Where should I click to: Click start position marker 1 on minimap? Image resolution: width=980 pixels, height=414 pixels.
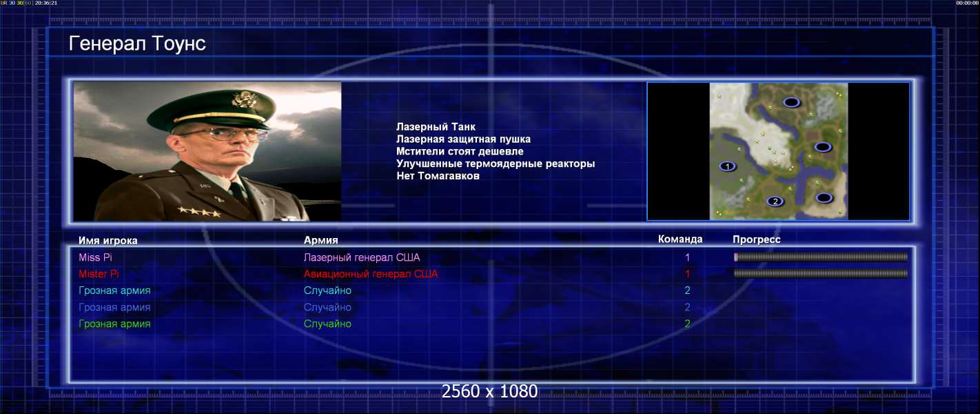tap(728, 166)
